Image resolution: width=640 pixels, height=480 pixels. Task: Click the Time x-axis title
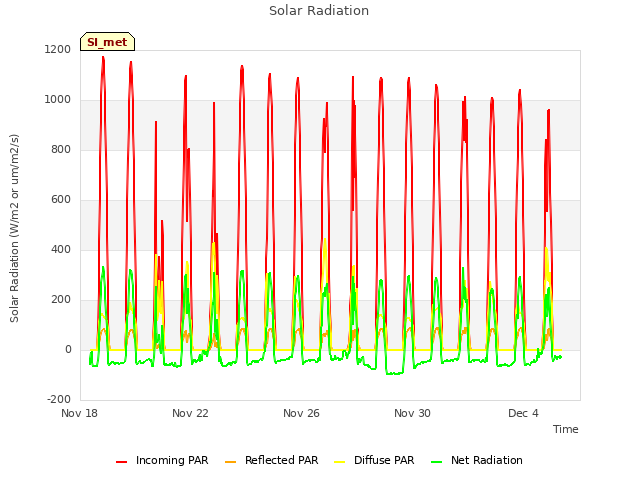tap(565, 429)
